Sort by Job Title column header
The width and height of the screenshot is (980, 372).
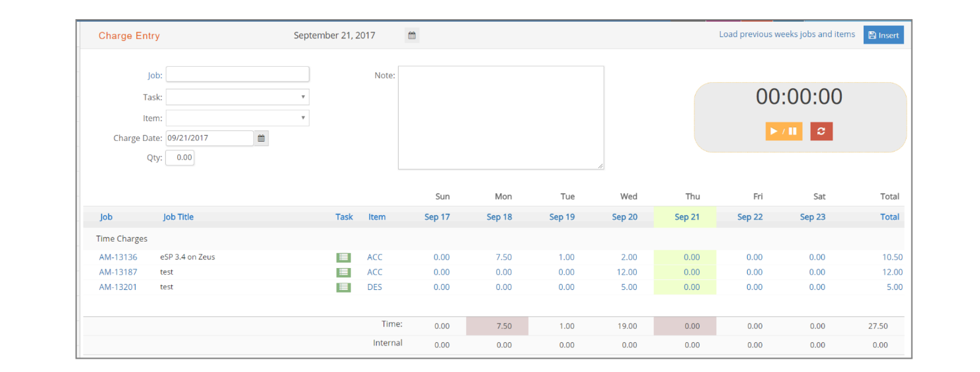tap(179, 217)
